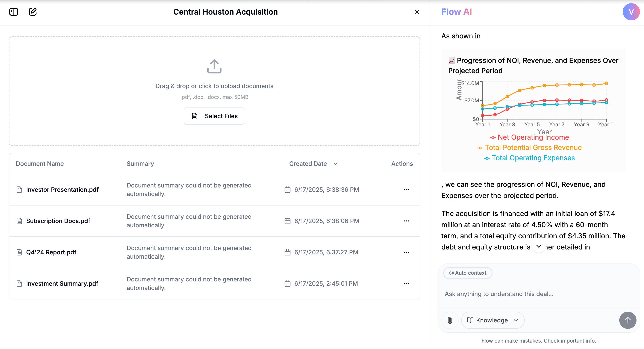Open the Knowledge dropdown
This screenshot has width=644, height=349.
pos(492,320)
